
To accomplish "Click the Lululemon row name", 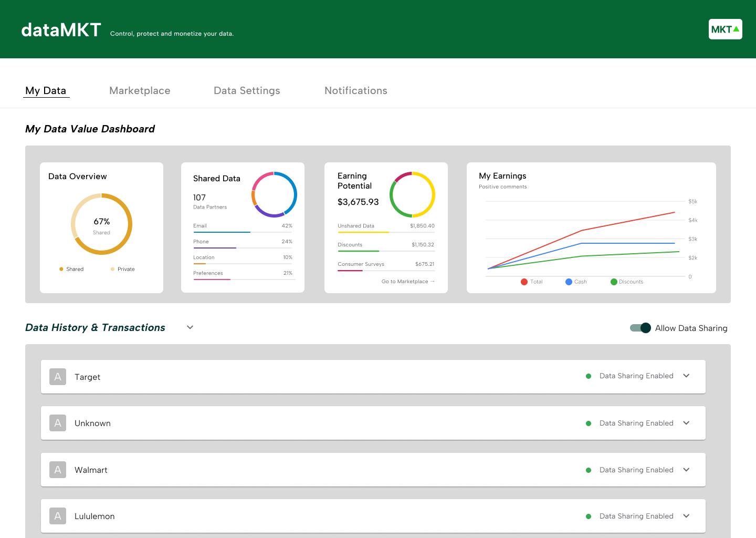I will [94, 516].
